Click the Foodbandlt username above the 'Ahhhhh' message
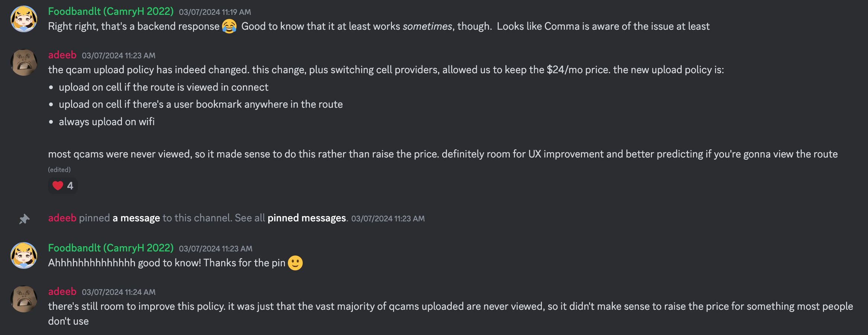The image size is (868, 335). point(111,248)
